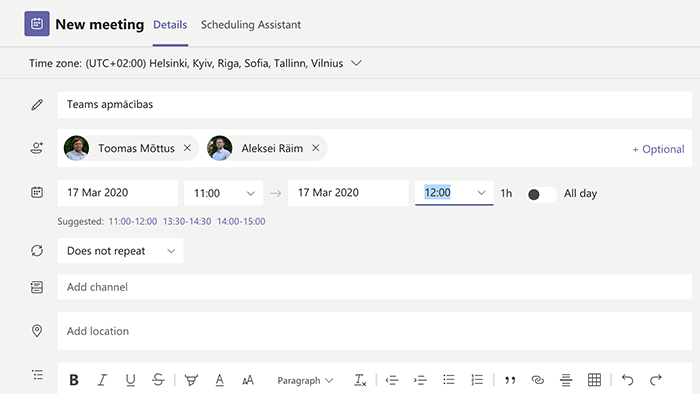Undo the last edit

[627, 380]
